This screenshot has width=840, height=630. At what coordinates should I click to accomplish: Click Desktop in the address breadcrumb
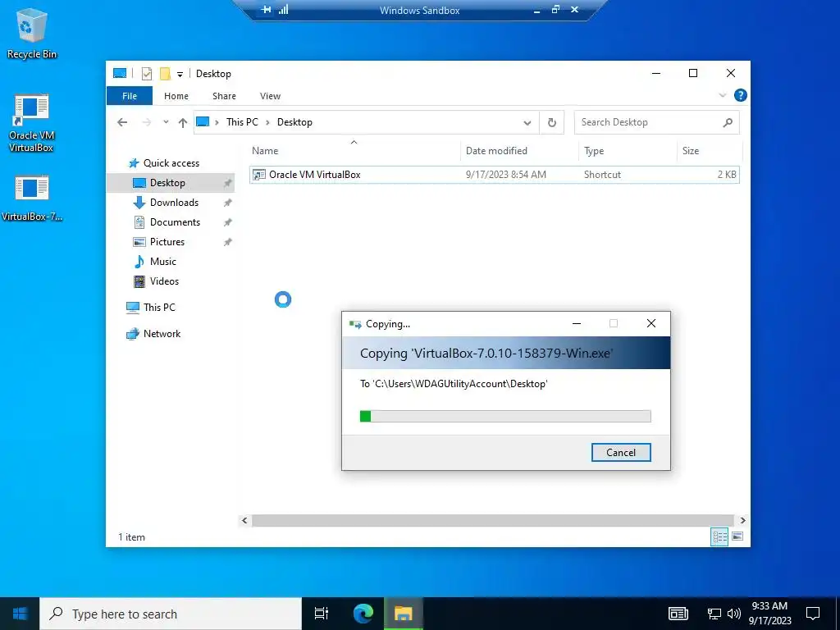(294, 122)
